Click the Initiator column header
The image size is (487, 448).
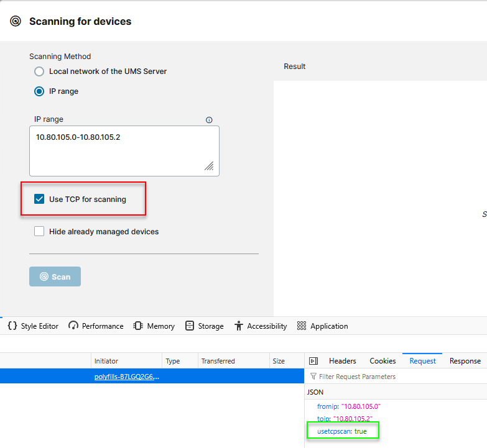(126, 361)
